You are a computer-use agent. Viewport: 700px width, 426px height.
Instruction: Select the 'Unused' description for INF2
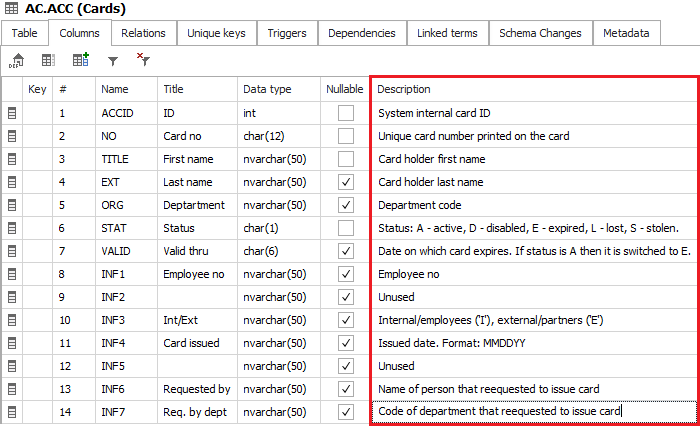point(395,297)
